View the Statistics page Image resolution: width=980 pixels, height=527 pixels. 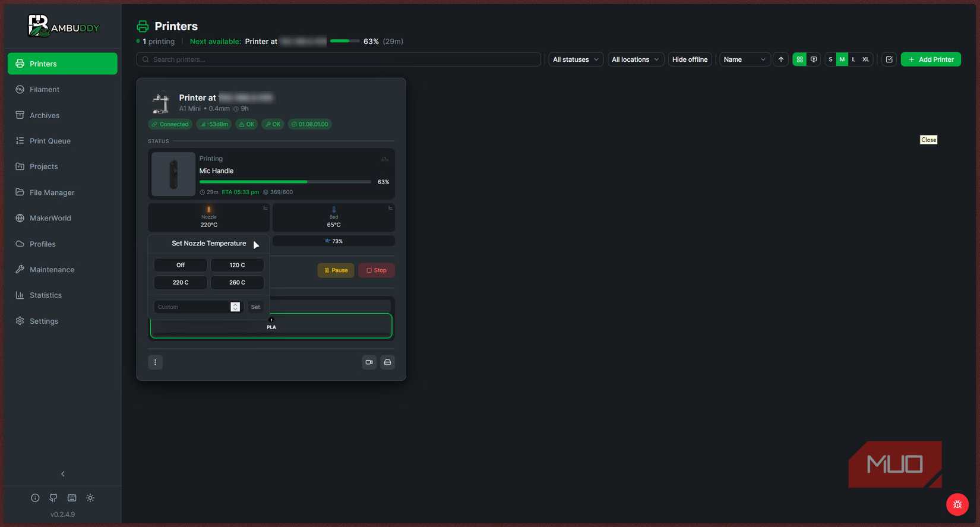point(62,295)
